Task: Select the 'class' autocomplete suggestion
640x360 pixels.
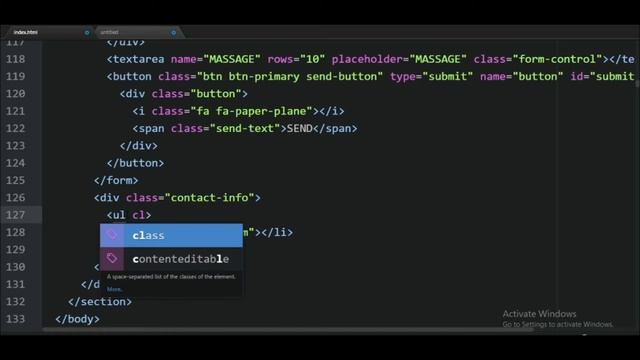Action: click(x=171, y=235)
